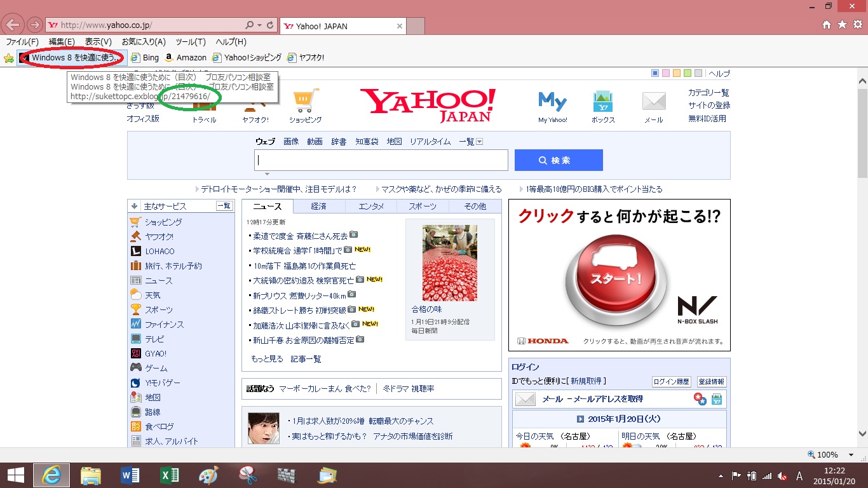The width and height of the screenshot is (868, 488).
Task: Open the ボックス icon in Yahoo header
Action: click(x=603, y=102)
